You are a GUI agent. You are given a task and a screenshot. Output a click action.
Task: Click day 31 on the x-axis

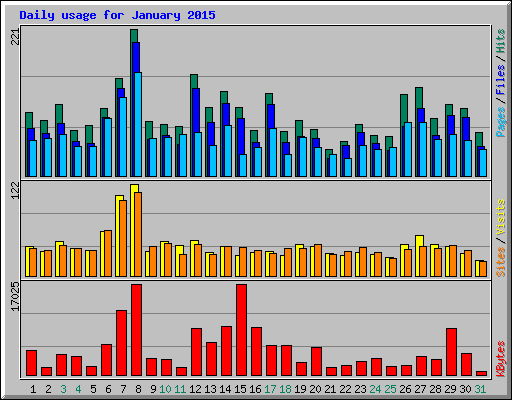480,389
